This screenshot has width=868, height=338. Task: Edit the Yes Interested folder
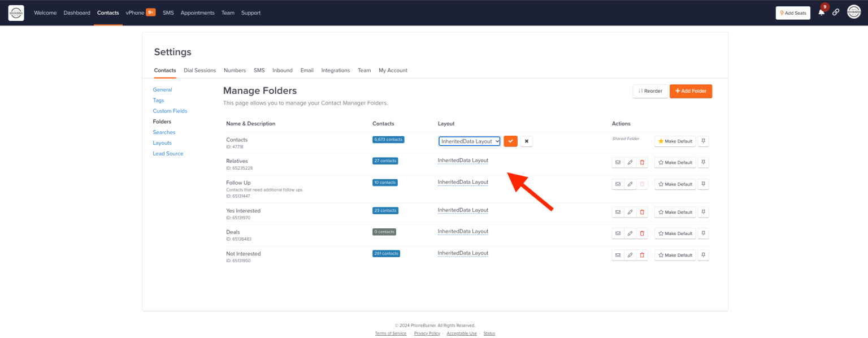630,212
